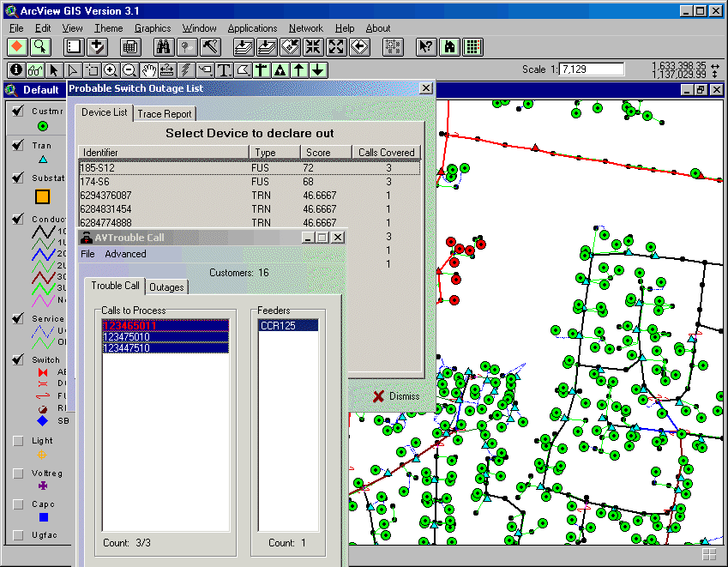This screenshot has width=728, height=567.
Task: Select the Device List tab
Action: coord(105,112)
